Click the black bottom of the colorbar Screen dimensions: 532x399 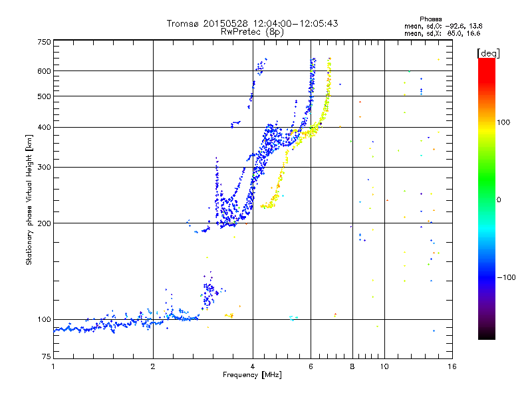pos(487,336)
